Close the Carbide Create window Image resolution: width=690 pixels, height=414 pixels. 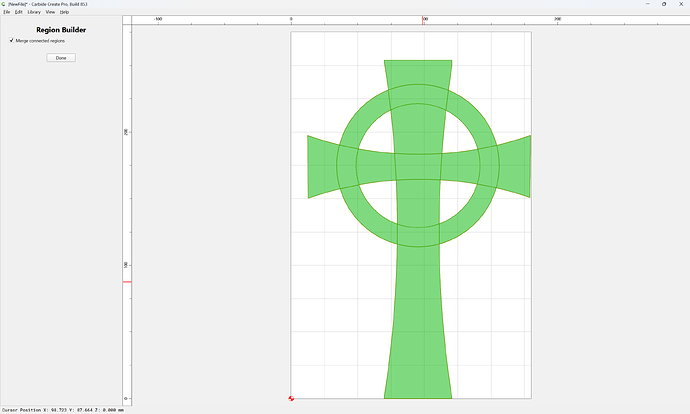tap(681, 4)
